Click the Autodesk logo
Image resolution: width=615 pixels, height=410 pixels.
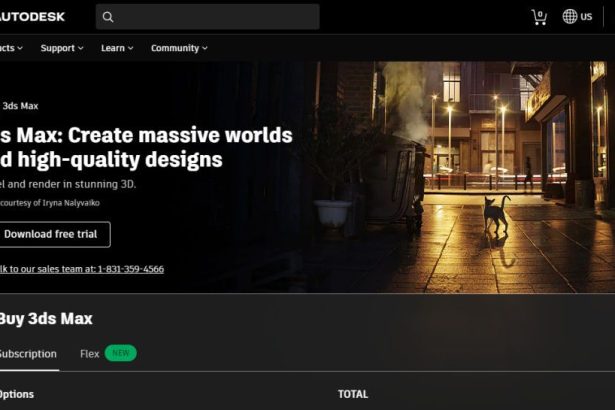(32, 16)
